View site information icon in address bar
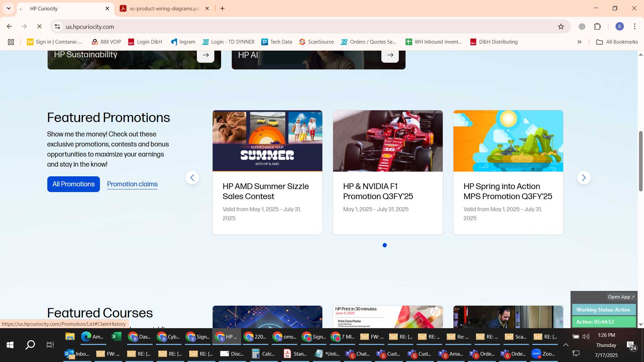The image size is (644, 362). pyautogui.click(x=57, y=26)
